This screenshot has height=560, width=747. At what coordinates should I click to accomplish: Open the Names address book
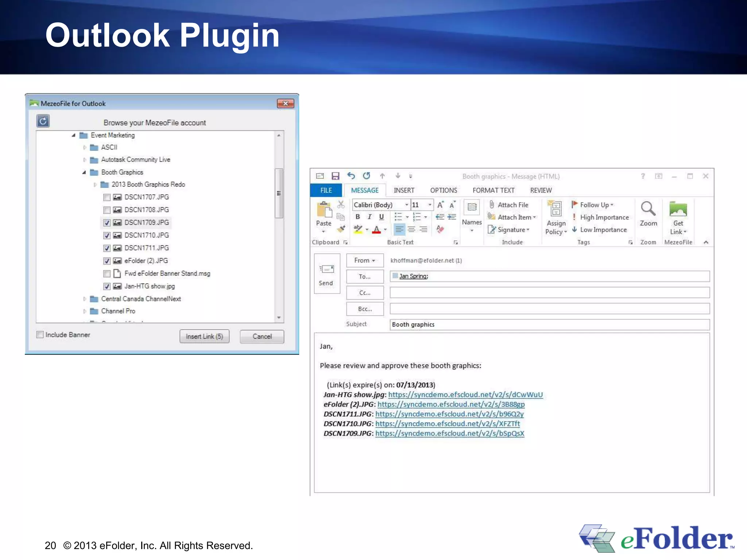(x=472, y=215)
